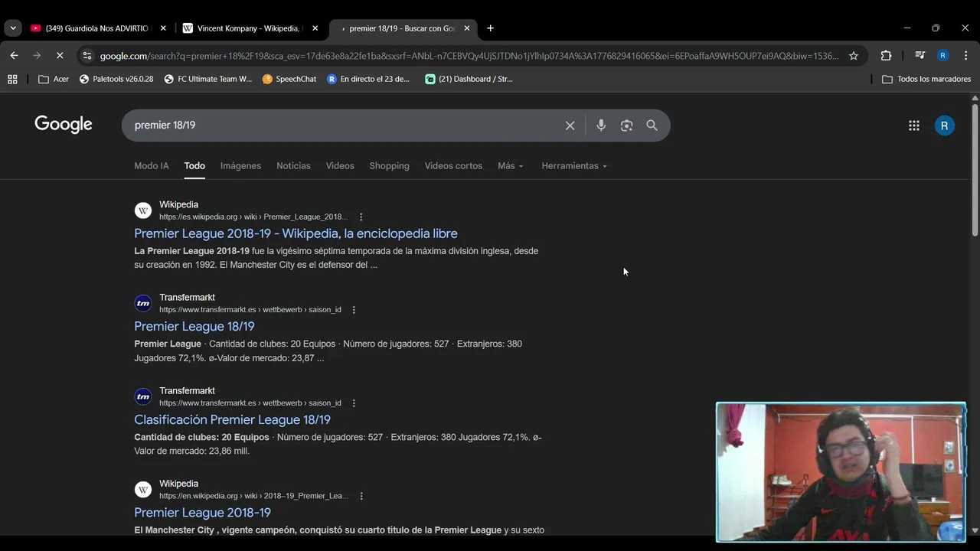The height and width of the screenshot is (551, 980).
Task: Open the English Wikipedia Premier League 2018-19 link
Action: [x=202, y=513]
